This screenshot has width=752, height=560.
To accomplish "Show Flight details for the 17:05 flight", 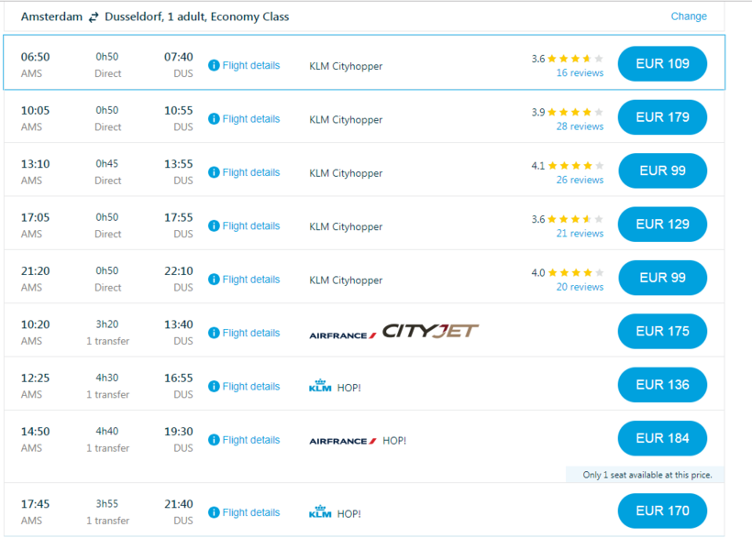I will 250,225.
